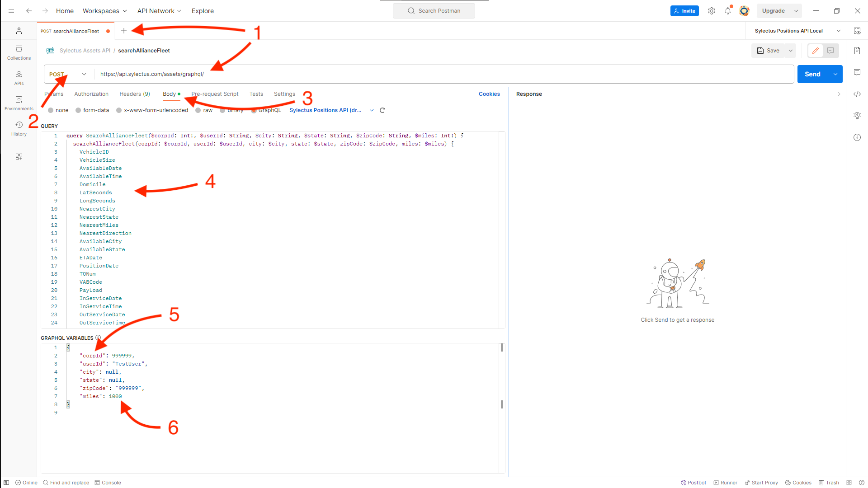The height and width of the screenshot is (488, 868).
Task: Open the Cookies link above the response
Action: point(489,94)
